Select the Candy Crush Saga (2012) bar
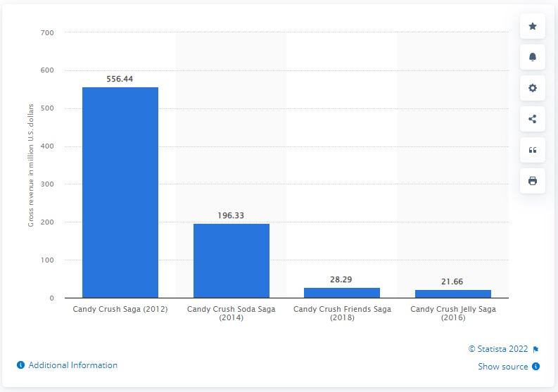 click(x=120, y=192)
